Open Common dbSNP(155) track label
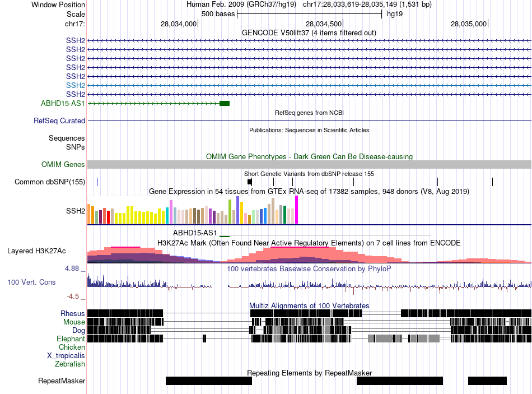 (x=50, y=182)
